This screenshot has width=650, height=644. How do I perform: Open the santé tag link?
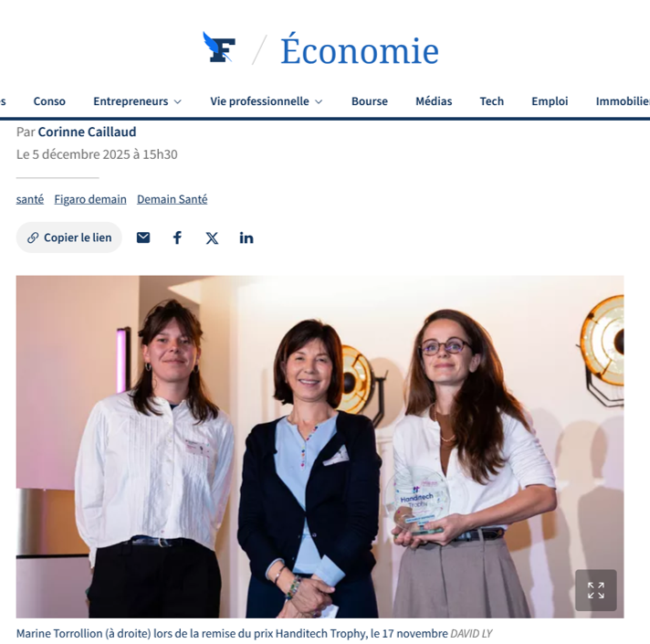[30, 199]
